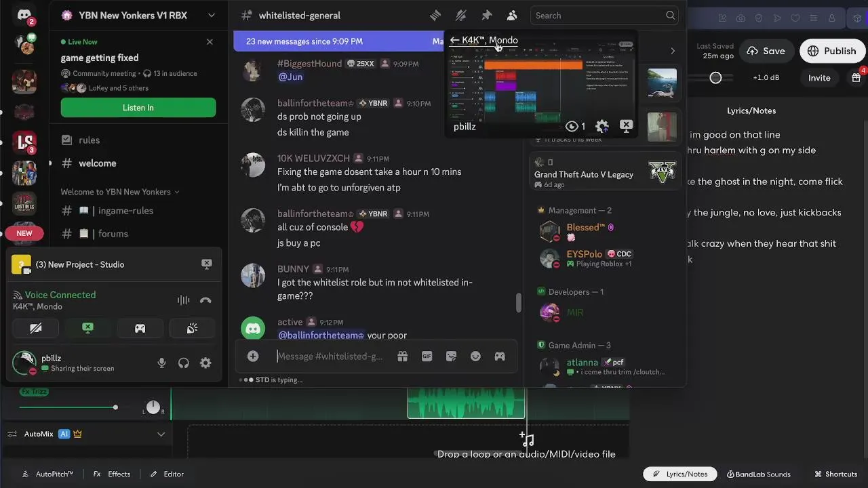The width and height of the screenshot is (868, 488).
Task: Open the emoji picker
Action: click(x=475, y=356)
